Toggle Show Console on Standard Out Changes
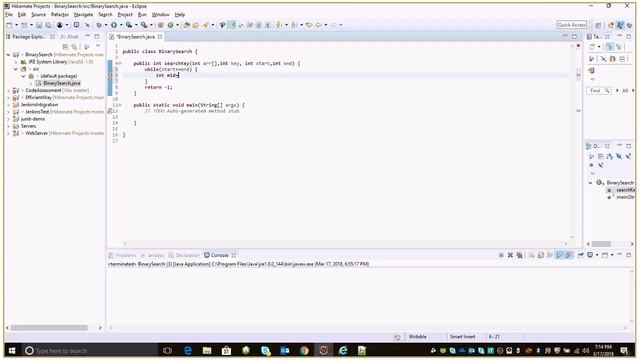 pos(560,255)
